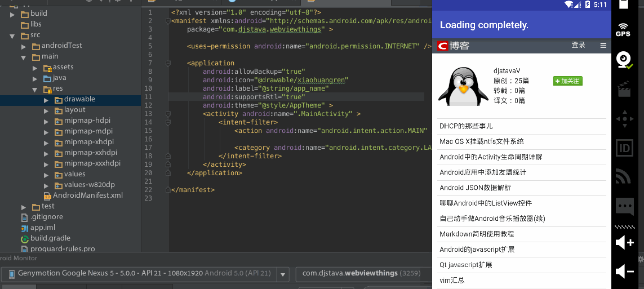Screen dimensions: 644x289
Task: Click line number 23 in the editor gutter
Action: tap(148, 198)
